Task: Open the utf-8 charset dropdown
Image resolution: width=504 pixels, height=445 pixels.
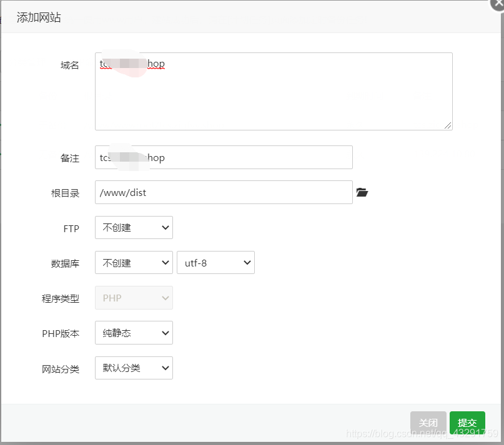Action: tap(215, 262)
